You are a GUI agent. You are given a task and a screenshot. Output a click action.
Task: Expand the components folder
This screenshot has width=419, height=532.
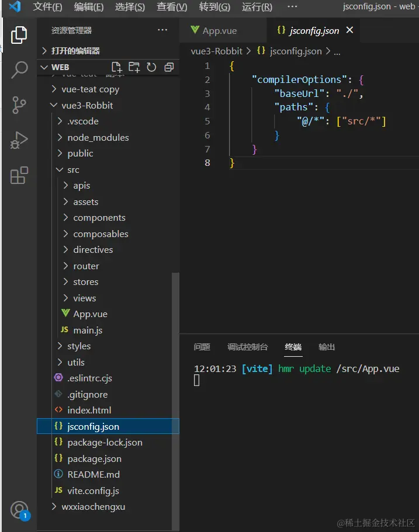tap(108, 218)
